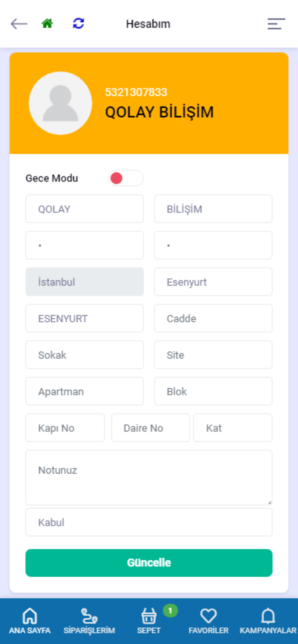Select the ESENYURT neighborhood field
The height and width of the screenshot is (644, 298).
pyautogui.click(x=84, y=318)
